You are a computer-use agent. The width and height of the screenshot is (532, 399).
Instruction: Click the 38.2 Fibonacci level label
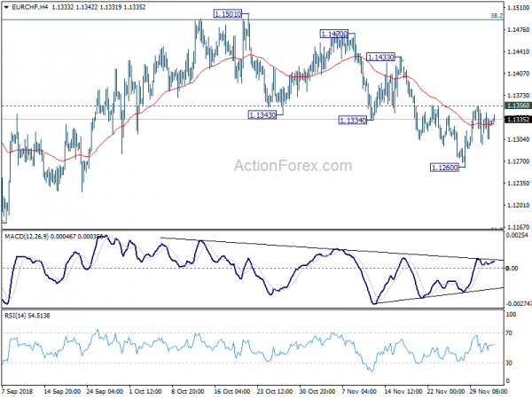pos(497,16)
